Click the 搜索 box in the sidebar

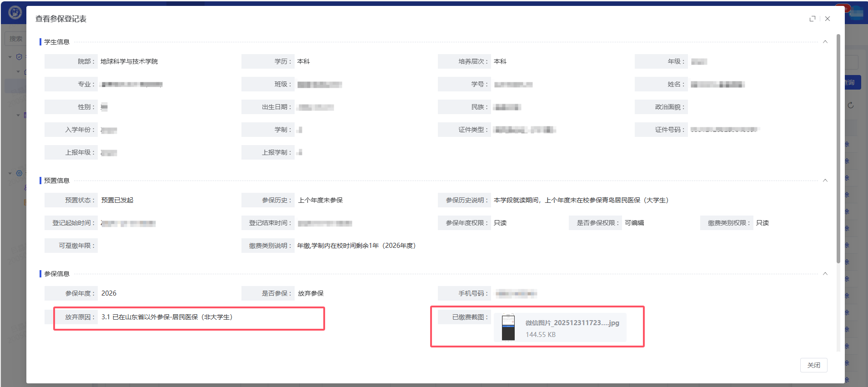coord(15,39)
